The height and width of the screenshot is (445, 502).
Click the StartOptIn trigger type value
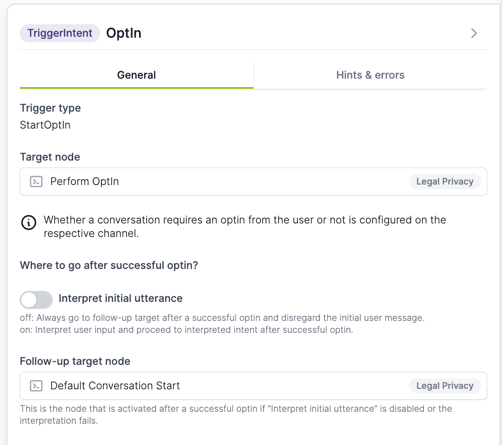(45, 125)
